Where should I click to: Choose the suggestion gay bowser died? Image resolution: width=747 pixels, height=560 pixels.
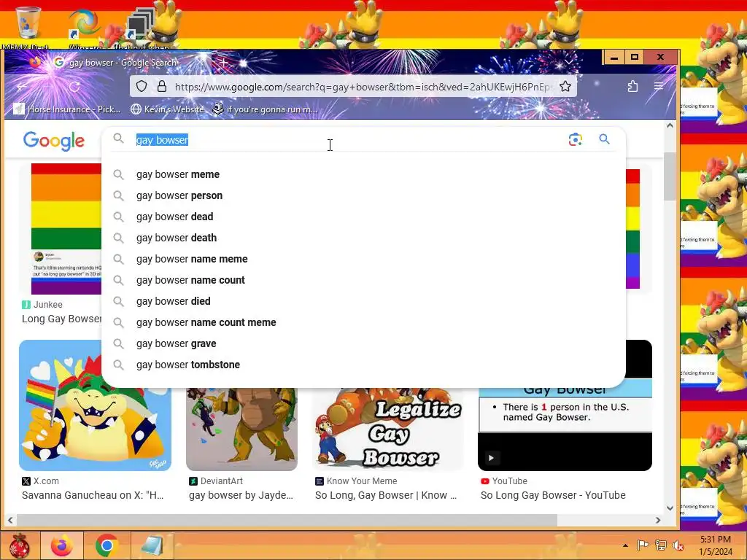click(x=364, y=301)
